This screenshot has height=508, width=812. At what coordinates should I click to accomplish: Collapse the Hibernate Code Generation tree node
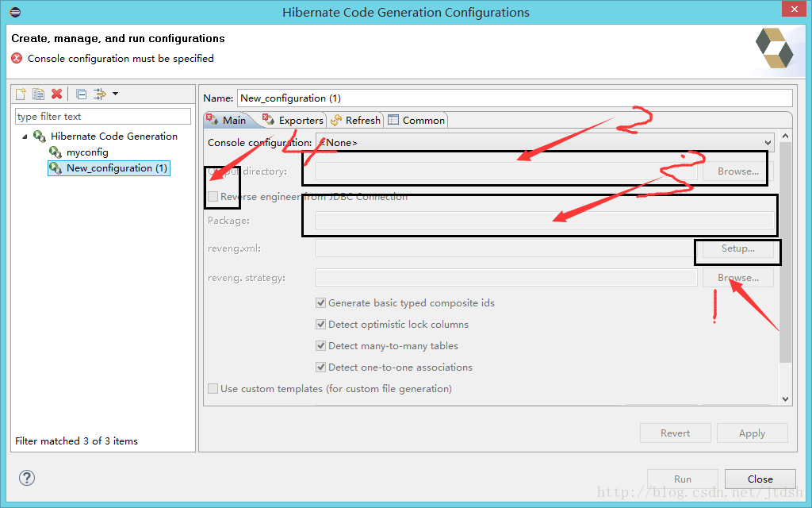[25, 137]
